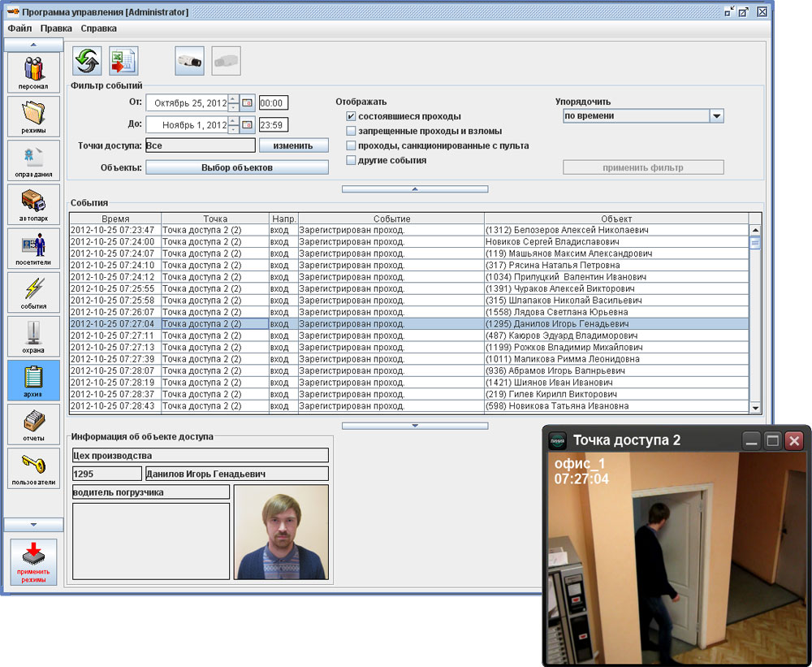Click the изменить button

tap(293, 145)
